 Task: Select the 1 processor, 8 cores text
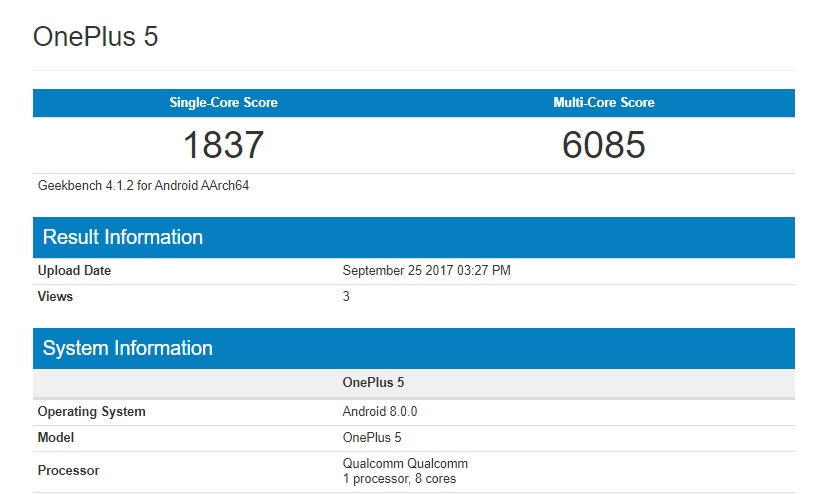tap(399, 479)
